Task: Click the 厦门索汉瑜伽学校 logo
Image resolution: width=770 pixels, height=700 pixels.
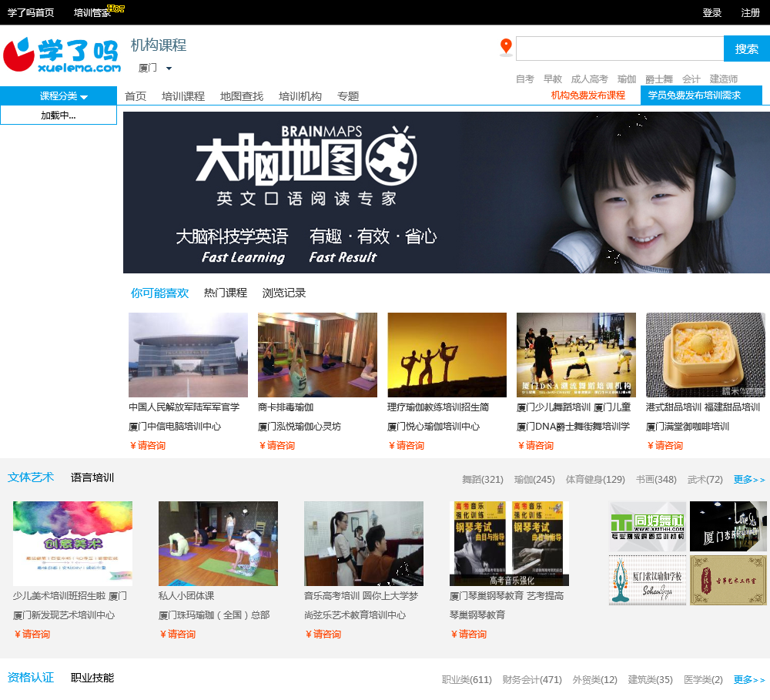Action: point(648,580)
